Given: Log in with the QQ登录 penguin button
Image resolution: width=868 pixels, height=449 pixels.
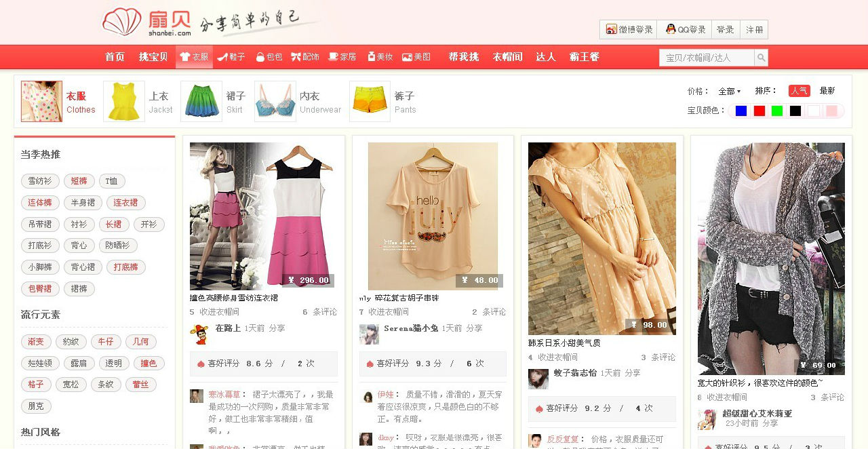Looking at the screenshot, I should pos(686,30).
